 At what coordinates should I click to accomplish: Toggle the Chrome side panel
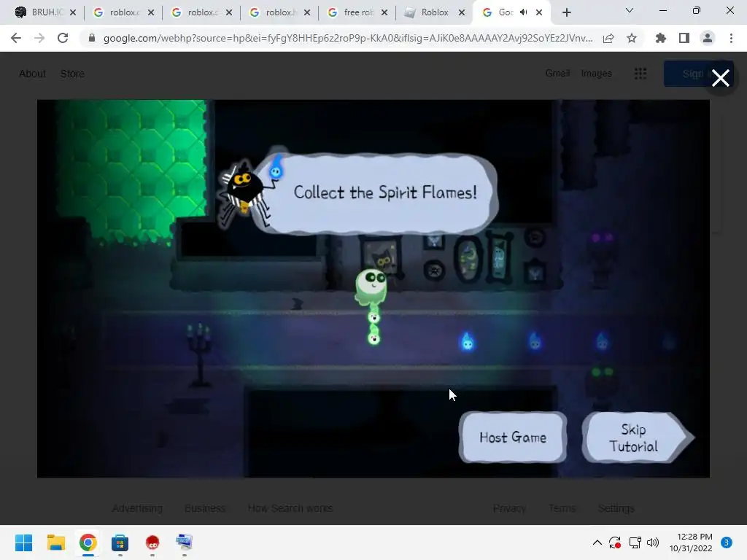coord(684,38)
